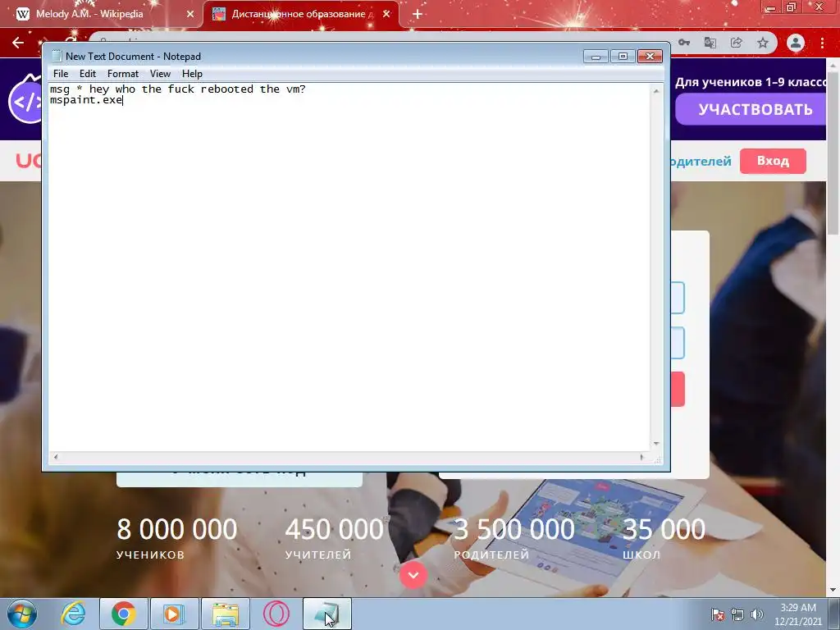This screenshot has height=630, width=840.
Task: Open the clock showing 3:29 AM
Action: 797,614
